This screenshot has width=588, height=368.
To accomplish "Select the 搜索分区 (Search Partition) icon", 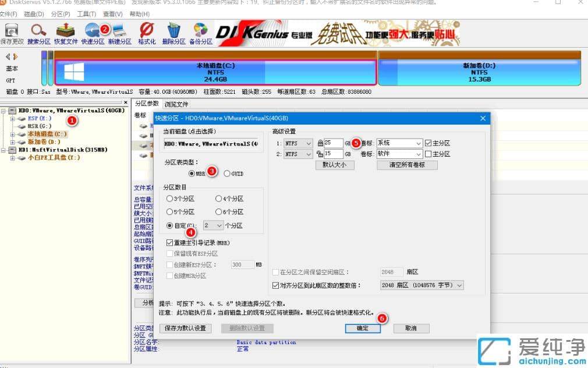I will tap(38, 32).
